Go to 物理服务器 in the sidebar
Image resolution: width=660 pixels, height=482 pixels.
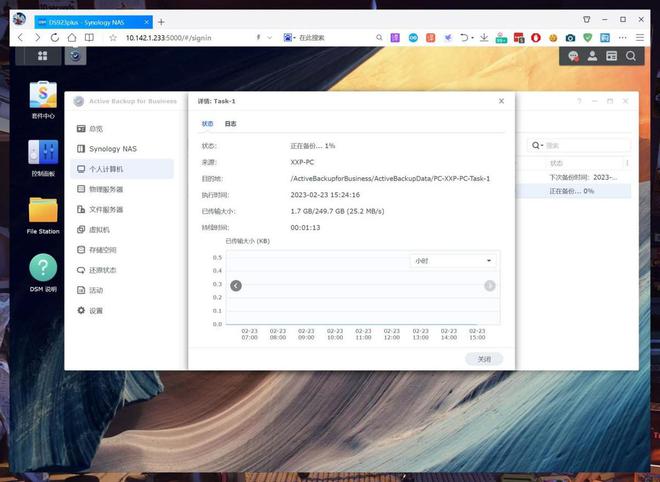105,189
